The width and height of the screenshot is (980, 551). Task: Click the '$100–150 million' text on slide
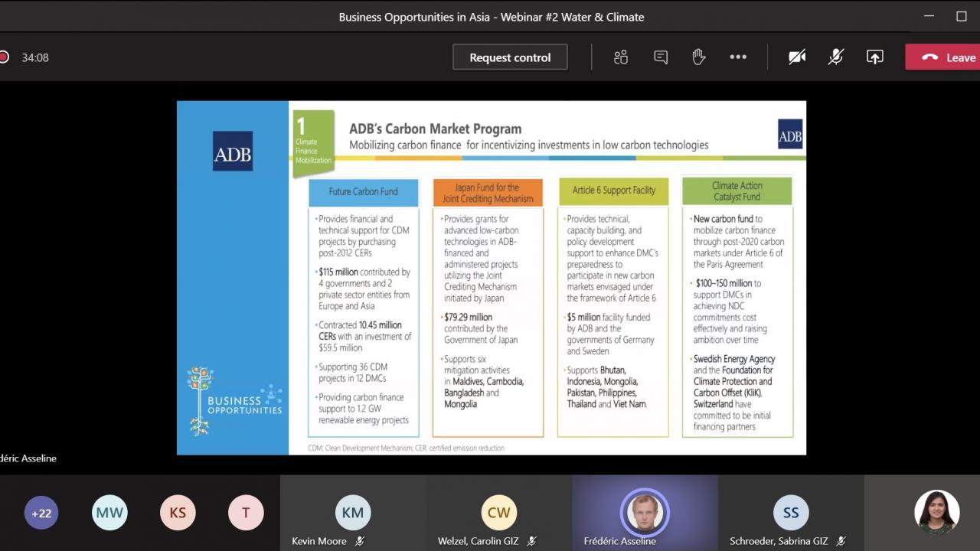(x=724, y=283)
